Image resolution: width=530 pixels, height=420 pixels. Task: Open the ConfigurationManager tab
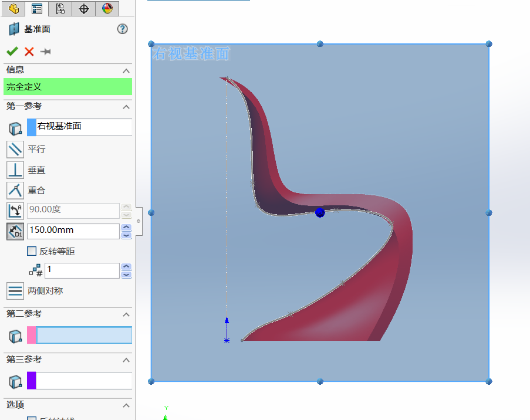click(x=60, y=8)
